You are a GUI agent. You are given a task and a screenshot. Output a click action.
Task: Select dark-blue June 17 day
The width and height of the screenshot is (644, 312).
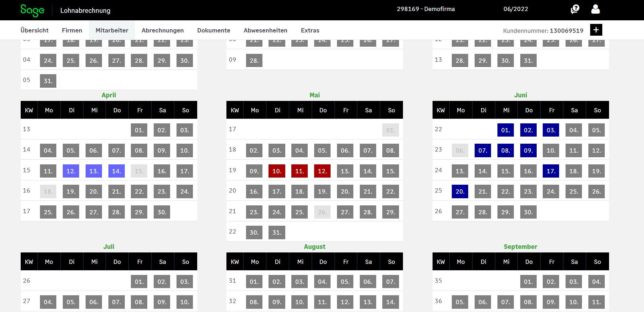(551, 171)
